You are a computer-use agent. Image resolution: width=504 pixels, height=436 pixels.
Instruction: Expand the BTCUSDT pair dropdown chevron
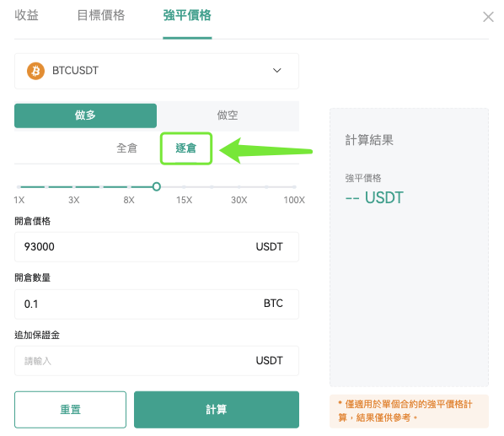(276, 70)
